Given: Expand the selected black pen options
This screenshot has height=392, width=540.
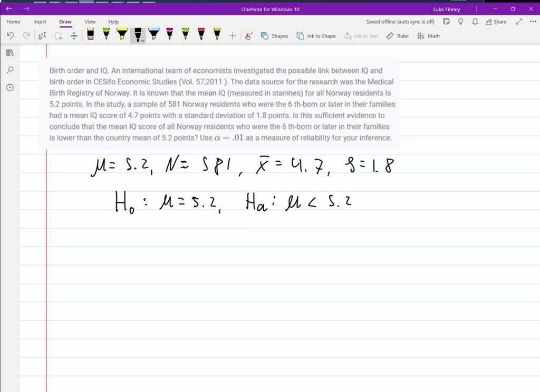Looking at the screenshot, I should click(143, 40).
